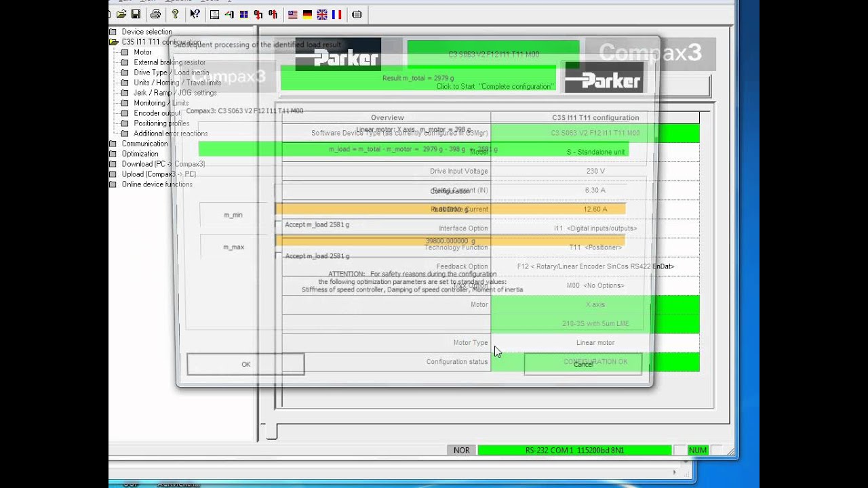This screenshot has height=488, width=868.
Task: Select the 6.30 A current cell
Action: pos(595,190)
